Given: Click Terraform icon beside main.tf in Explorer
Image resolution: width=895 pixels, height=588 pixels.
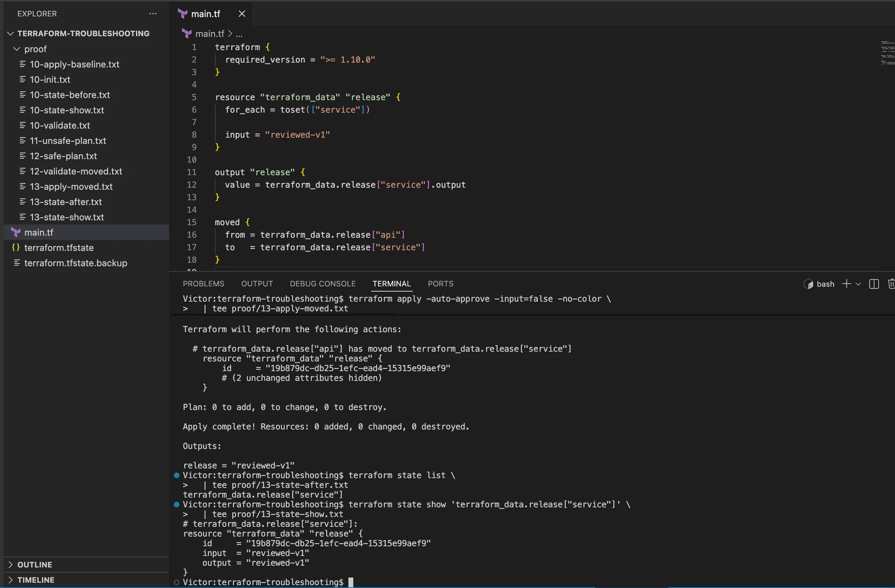Looking at the screenshot, I should point(16,233).
